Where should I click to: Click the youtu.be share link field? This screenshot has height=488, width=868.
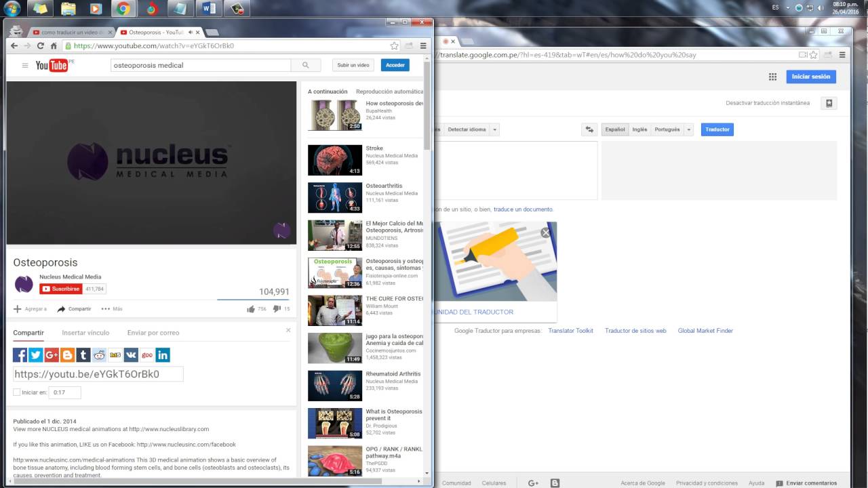tap(98, 373)
